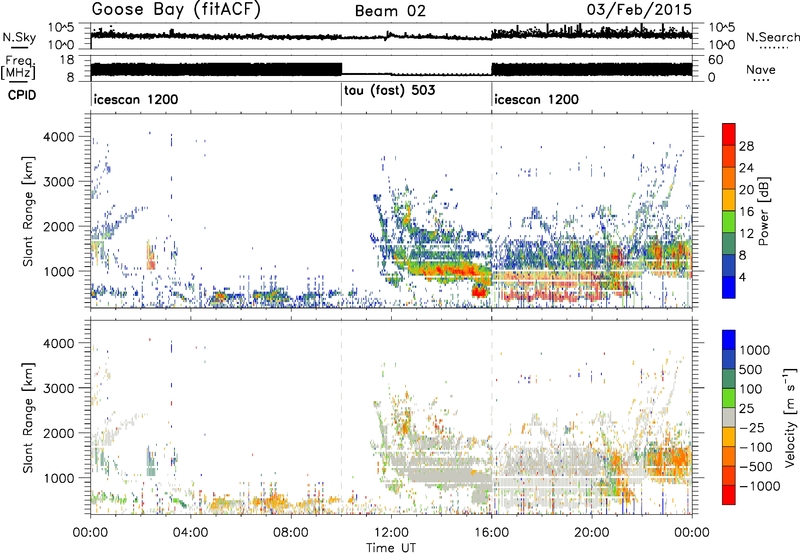Click the '16:00' time axis label
Image resolution: width=800 pixels, height=554 pixels.
pyautogui.click(x=492, y=533)
